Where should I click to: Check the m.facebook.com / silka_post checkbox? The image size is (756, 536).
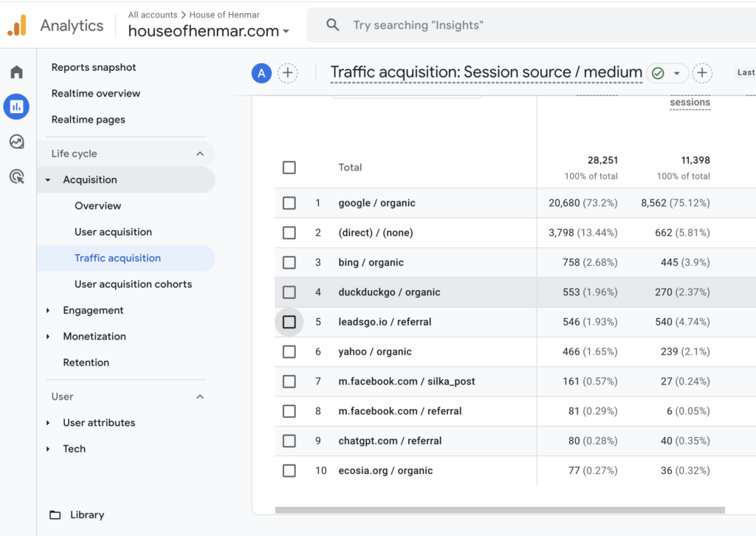click(x=289, y=381)
